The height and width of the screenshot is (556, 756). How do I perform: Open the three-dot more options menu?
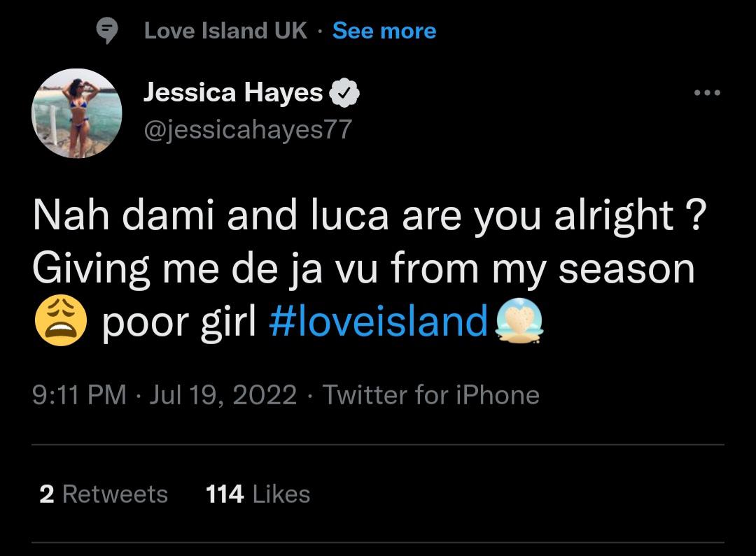(707, 93)
